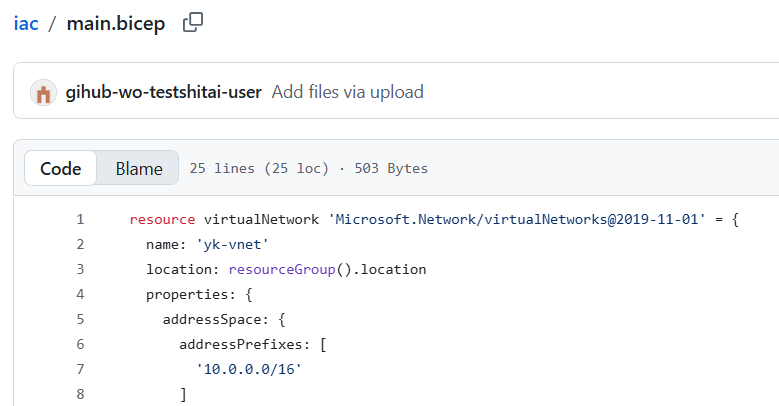
Task: Click line number 8 in the gutter
Action: 79,394
